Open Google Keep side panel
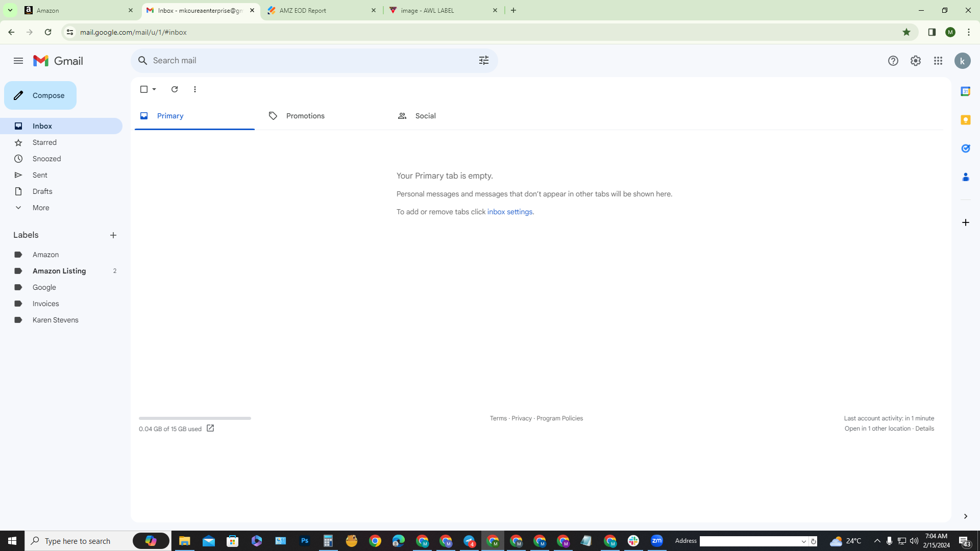The image size is (980, 551). pyautogui.click(x=966, y=120)
